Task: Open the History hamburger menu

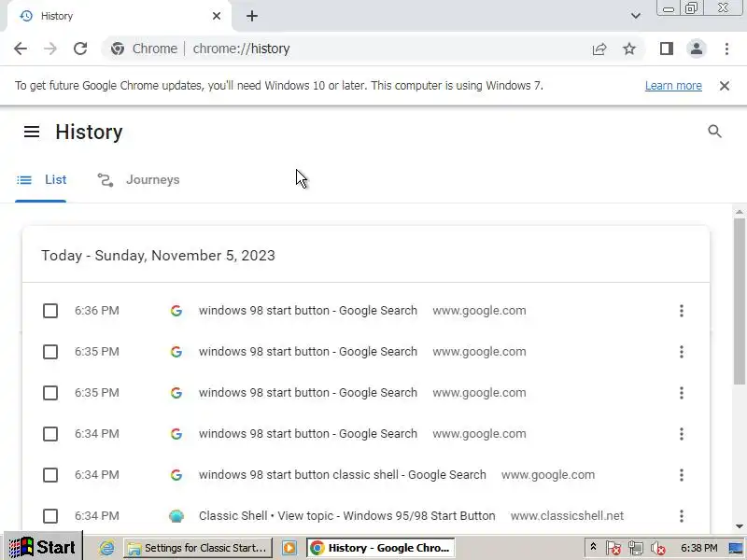Action: pos(32,132)
